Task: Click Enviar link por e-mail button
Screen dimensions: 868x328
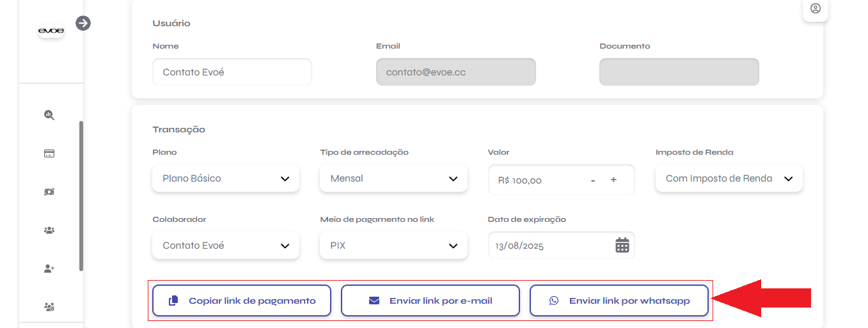Action: (x=430, y=301)
